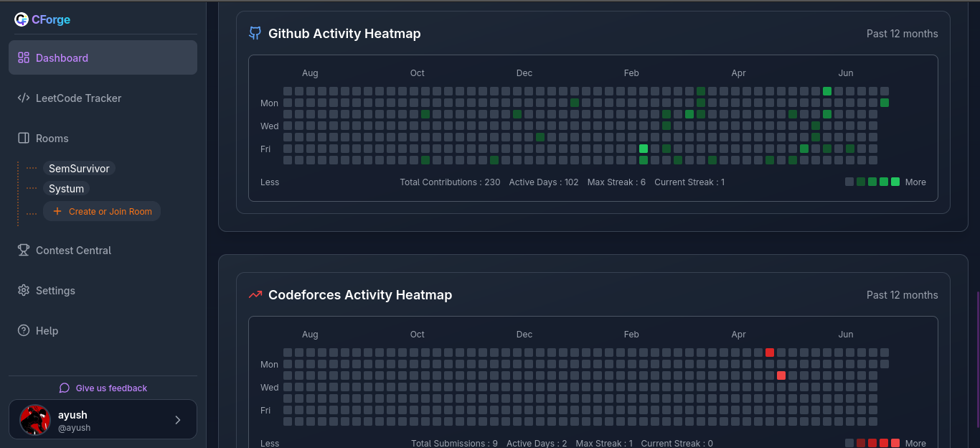Viewport: 980px width, 448px height.
Task: Select the Contest Central trophy icon
Action: 22,250
